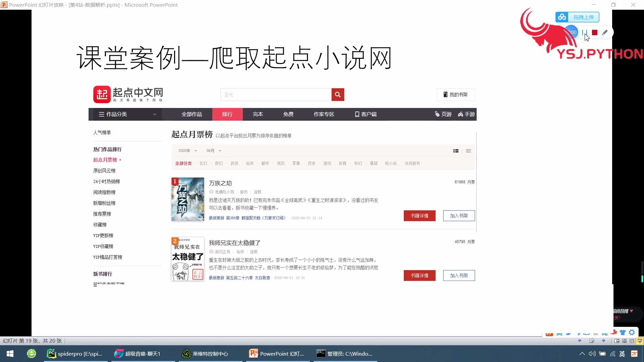Go back using the previous slide arrow
The height and width of the screenshot is (362, 644).
(580, 341)
